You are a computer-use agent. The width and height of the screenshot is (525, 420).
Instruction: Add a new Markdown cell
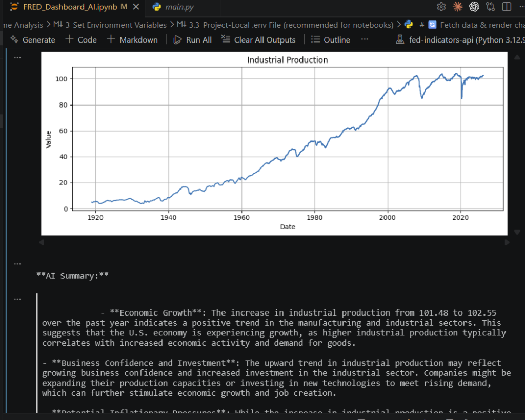click(x=132, y=39)
